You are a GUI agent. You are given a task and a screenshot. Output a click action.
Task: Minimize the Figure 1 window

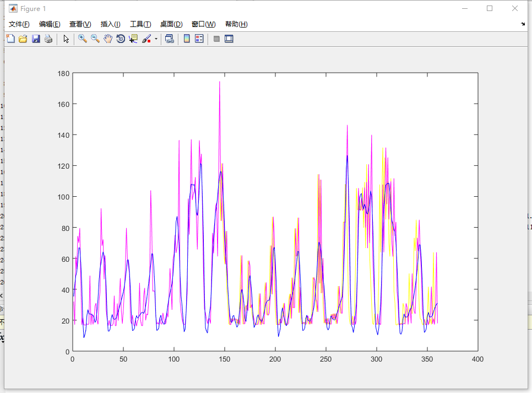point(465,8)
